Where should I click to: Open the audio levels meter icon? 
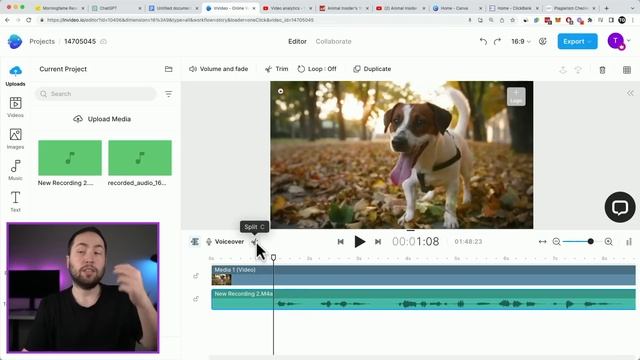coord(629,242)
